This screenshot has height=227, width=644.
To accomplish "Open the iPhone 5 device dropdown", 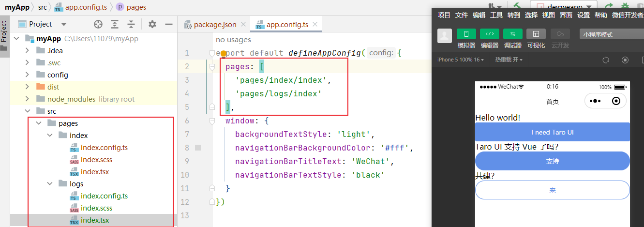I will 460,60.
